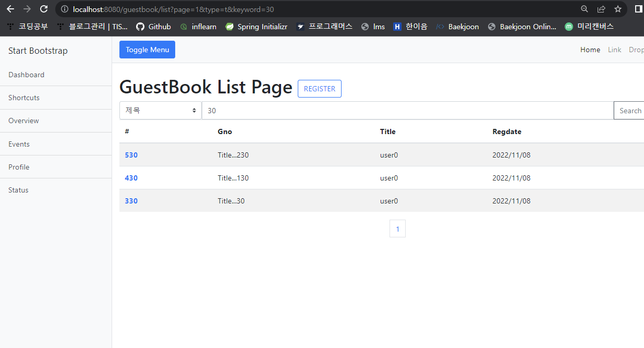
Task: Click the keyword search field containing 30
Action: [x=408, y=111]
